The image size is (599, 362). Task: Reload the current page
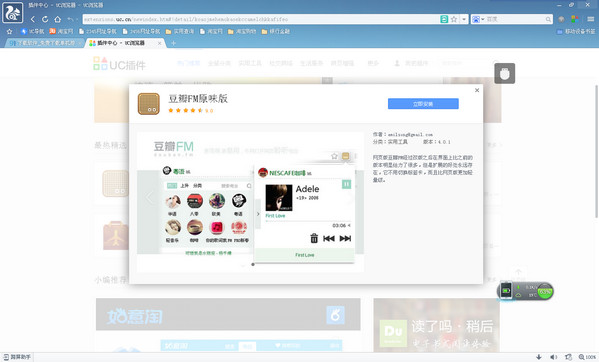[45, 19]
